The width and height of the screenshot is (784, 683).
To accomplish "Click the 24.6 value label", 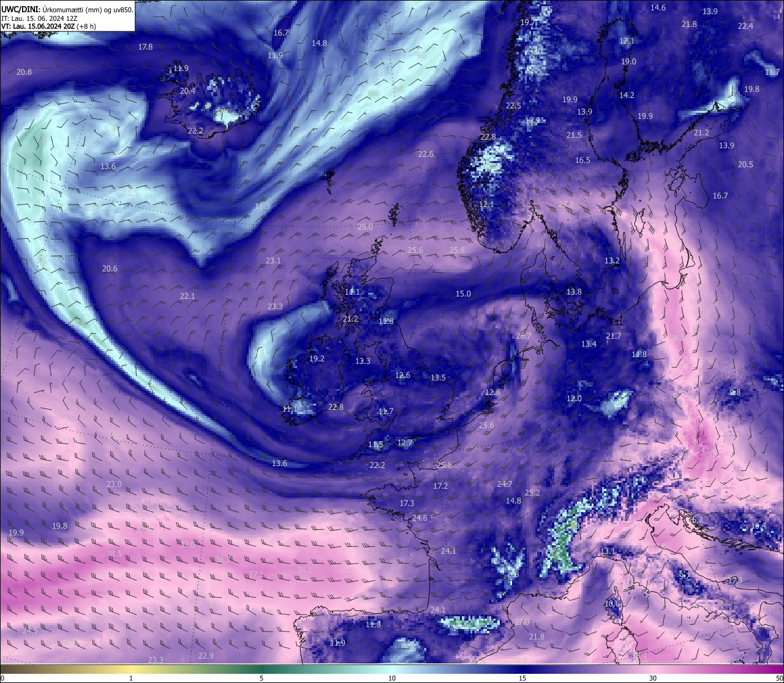I will 420,518.
